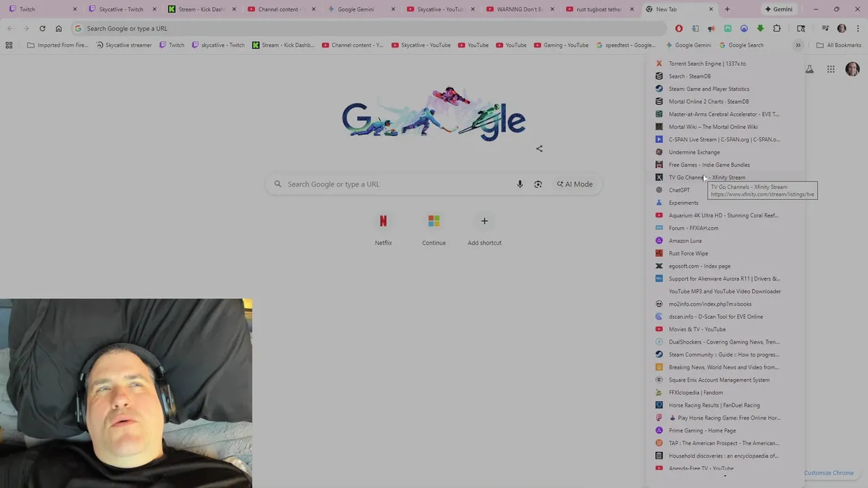Open the Extensions puzzle piece menu
The height and width of the screenshot is (488, 868).
[777, 28]
